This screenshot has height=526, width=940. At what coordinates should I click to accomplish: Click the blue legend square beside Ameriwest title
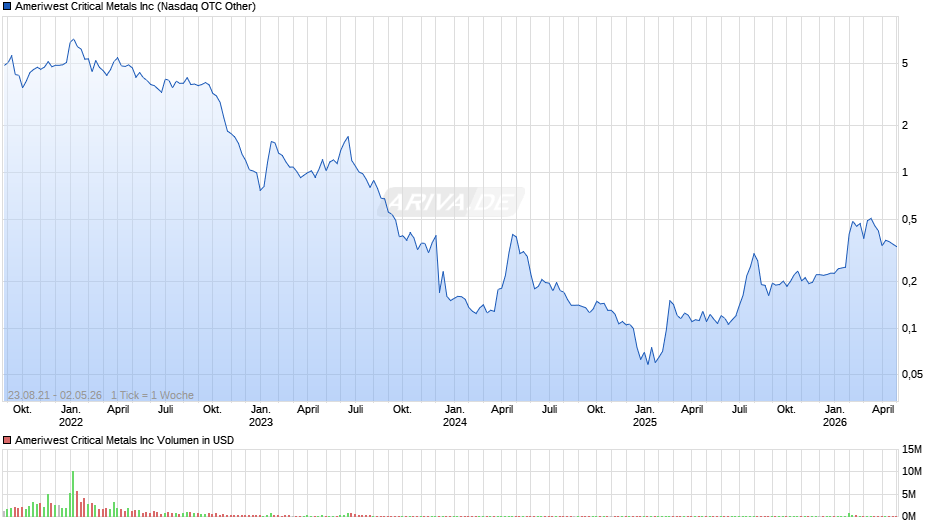point(7,7)
